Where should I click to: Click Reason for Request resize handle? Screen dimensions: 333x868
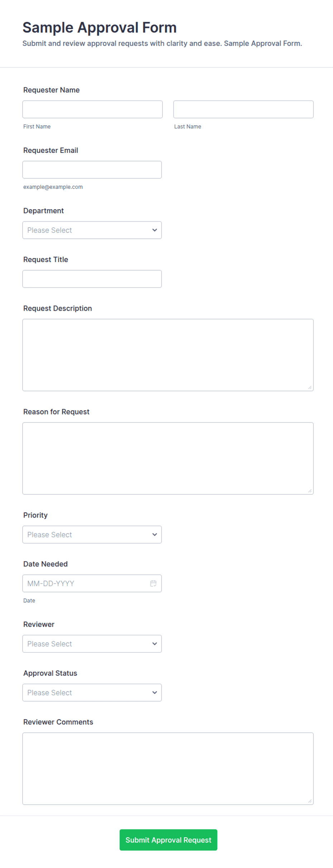pos(310,491)
